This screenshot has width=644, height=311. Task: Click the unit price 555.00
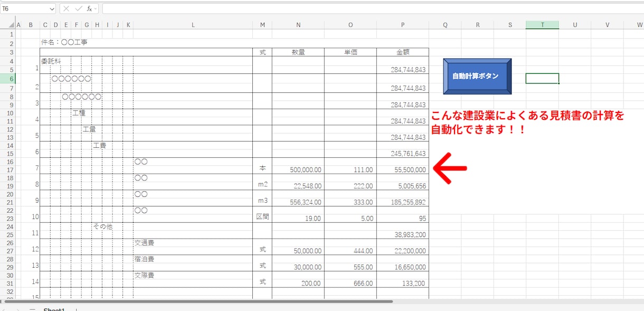(363, 267)
